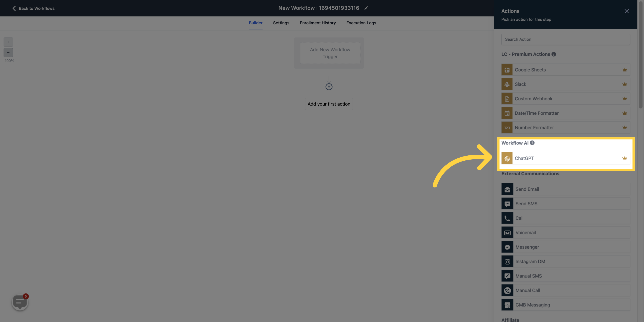Click the Voicemail action icon
Viewport: 644px width, 322px height.
coord(507,232)
